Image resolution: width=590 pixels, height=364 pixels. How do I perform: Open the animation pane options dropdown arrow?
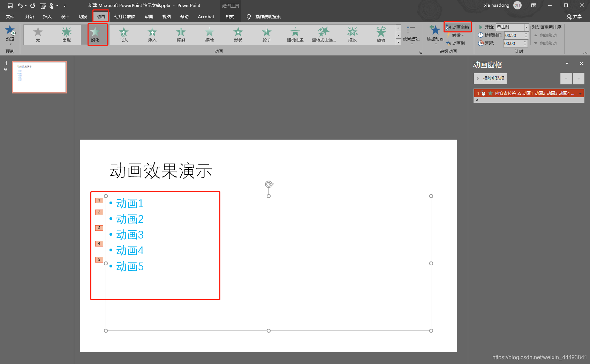[567, 63]
